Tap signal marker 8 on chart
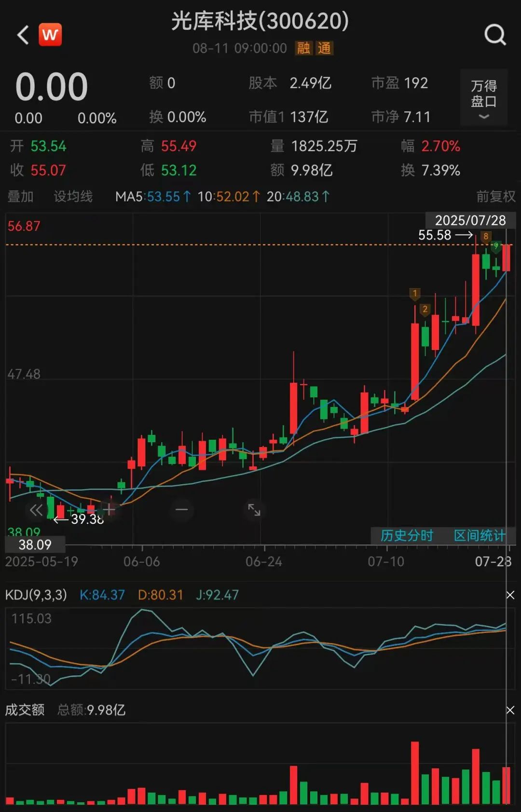The height and width of the screenshot is (812, 521). point(486,237)
